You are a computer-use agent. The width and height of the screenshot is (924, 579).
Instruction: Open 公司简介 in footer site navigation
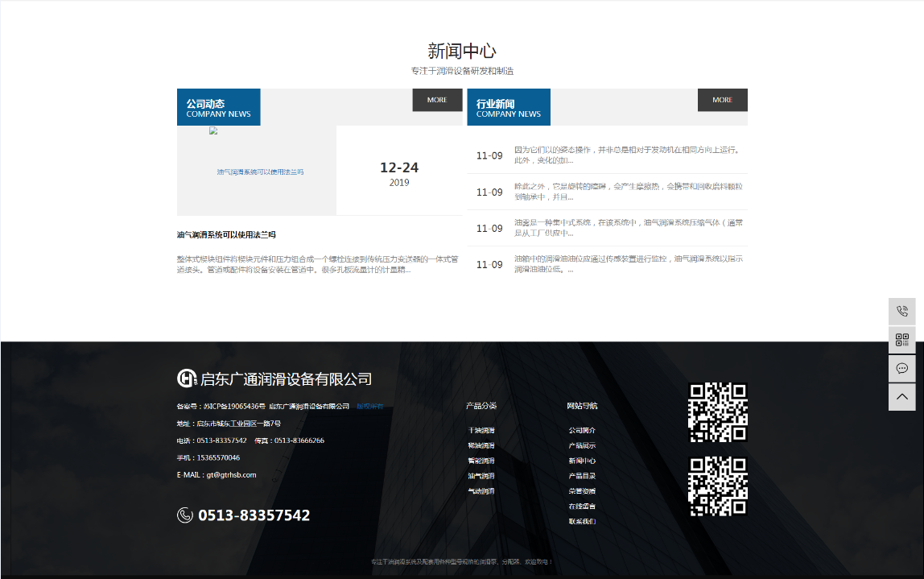[582, 431]
